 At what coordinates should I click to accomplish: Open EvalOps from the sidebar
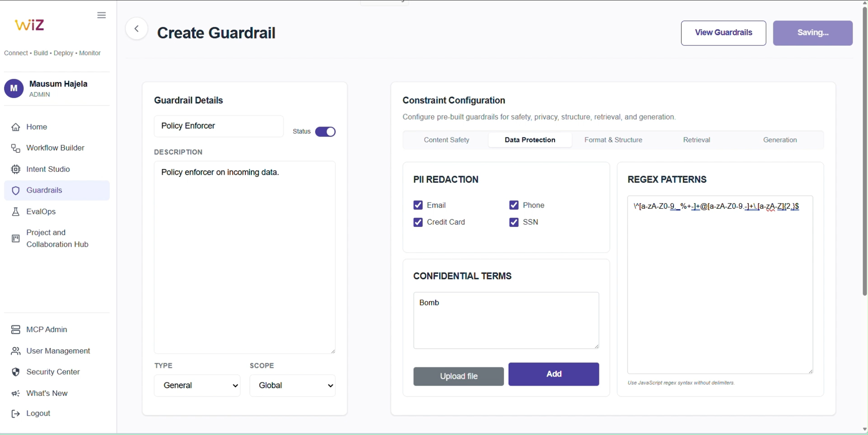[16, 212]
